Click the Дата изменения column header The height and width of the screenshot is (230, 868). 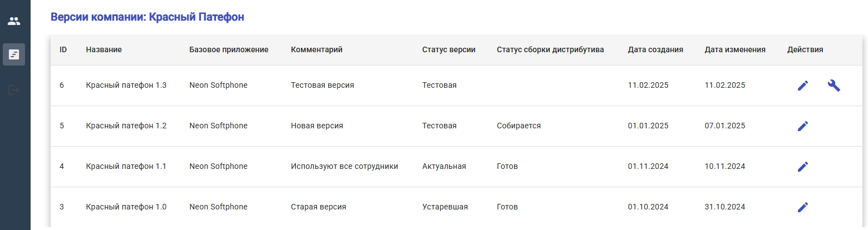point(734,49)
